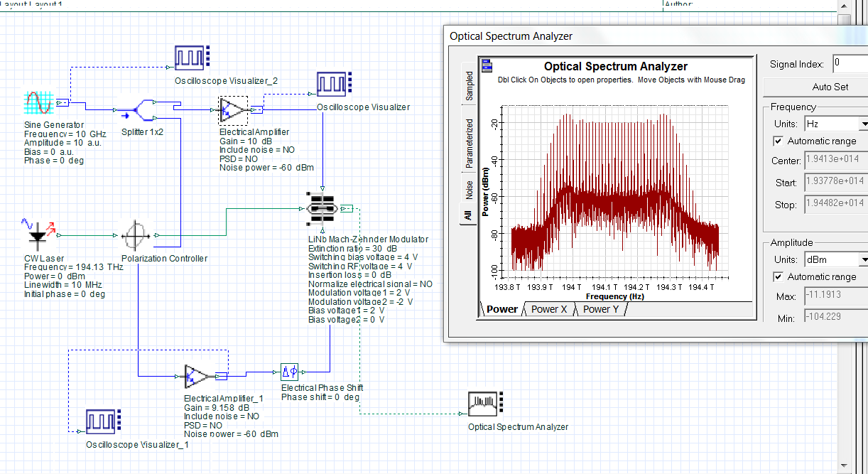
Task: Click the Signal Index input field
Action: [x=850, y=63]
